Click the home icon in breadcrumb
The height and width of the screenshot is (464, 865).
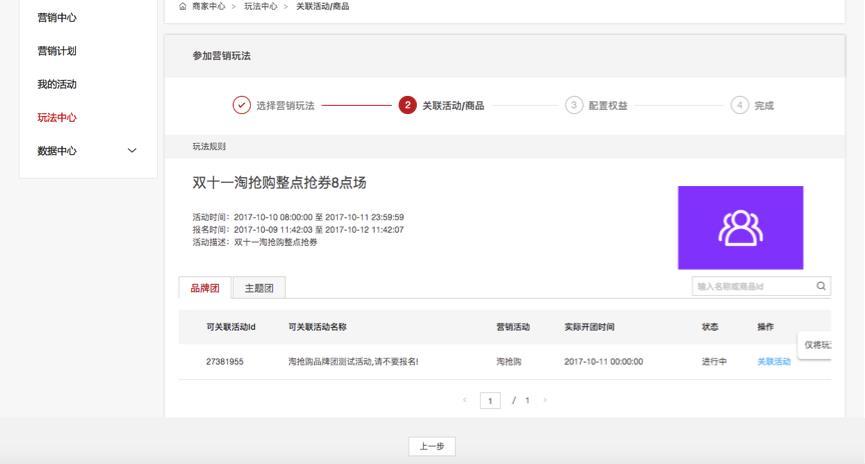(183, 6)
